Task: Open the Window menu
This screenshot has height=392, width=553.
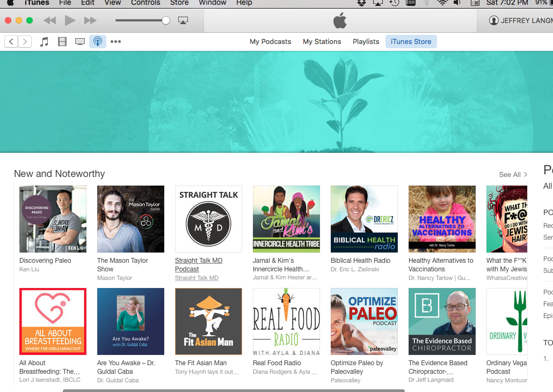Action: point(212,3)
